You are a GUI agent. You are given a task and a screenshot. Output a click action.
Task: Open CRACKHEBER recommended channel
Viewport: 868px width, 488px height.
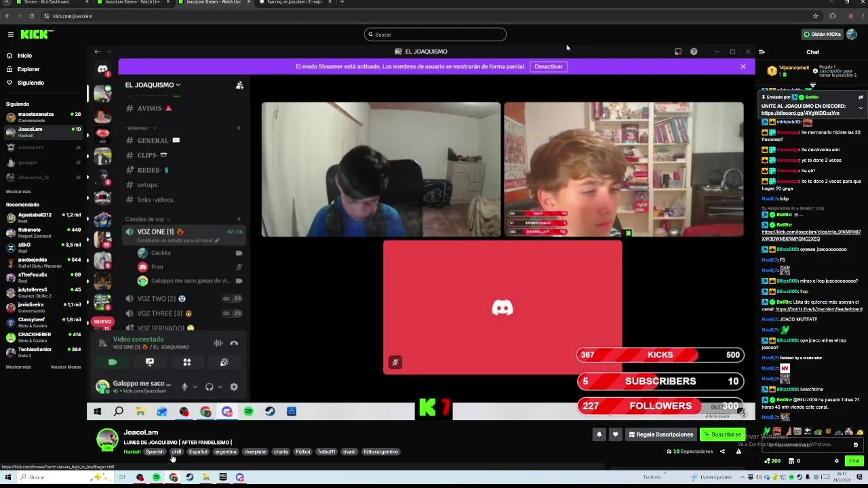point(43,337)
